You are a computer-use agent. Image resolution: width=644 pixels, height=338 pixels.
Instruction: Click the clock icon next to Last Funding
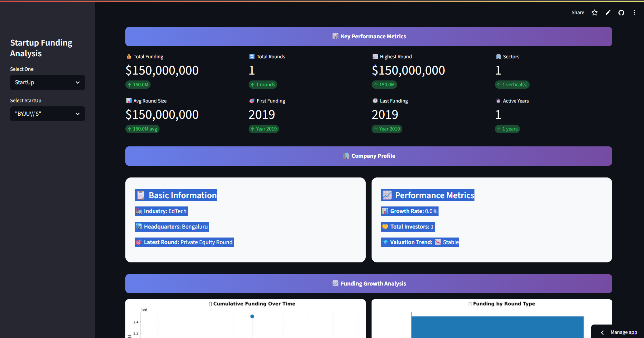tap(375, 101)
